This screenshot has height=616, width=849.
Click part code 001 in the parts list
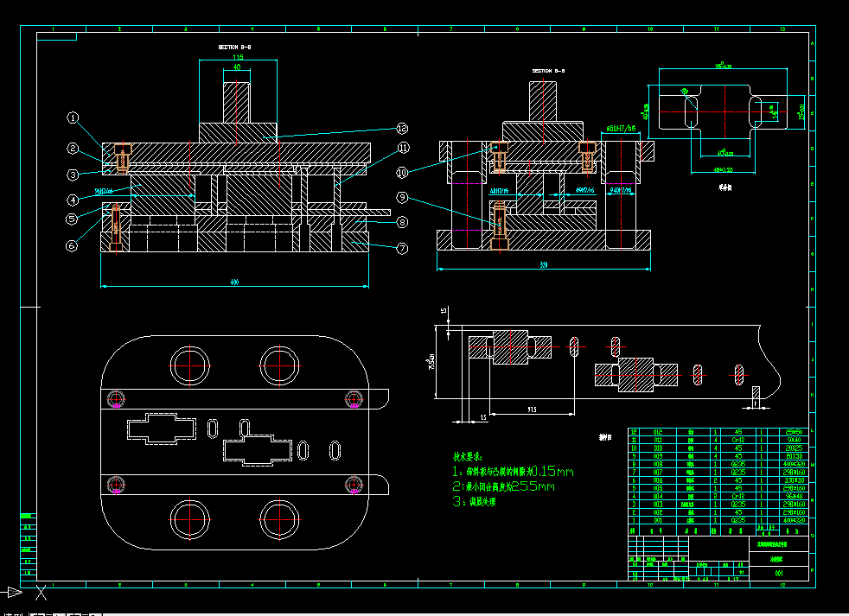pyautogui.click(x=658, y=520)
